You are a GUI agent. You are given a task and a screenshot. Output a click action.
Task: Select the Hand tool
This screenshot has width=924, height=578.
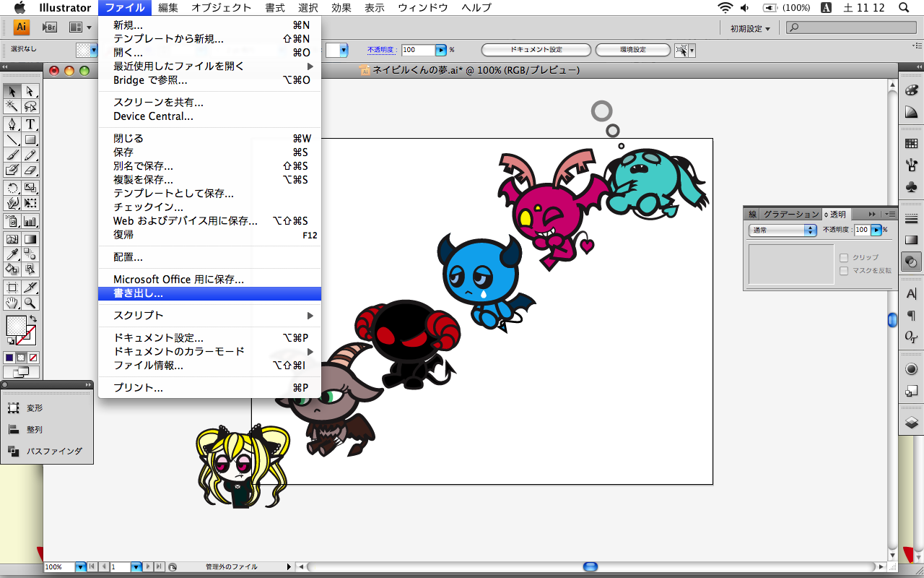pos(12,303)
